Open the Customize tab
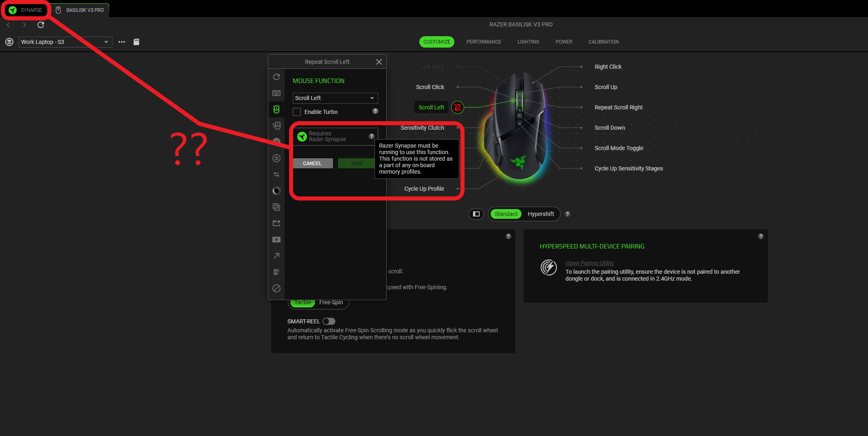The width and height of the screenshot is (868, 436). (x=437, y=42)
